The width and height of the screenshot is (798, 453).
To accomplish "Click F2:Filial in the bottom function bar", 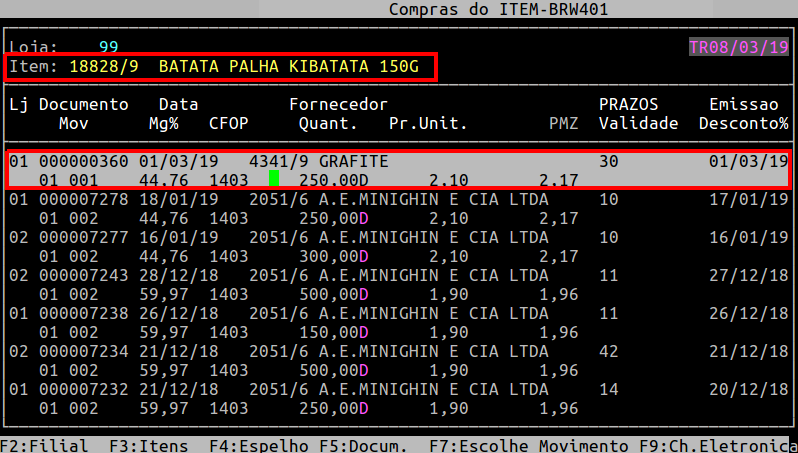I will (44, 445).
